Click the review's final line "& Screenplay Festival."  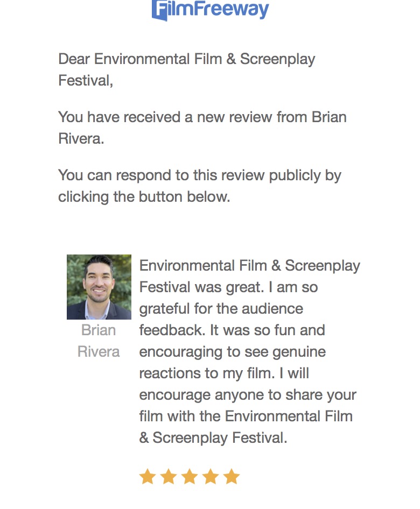coord(213,438)
